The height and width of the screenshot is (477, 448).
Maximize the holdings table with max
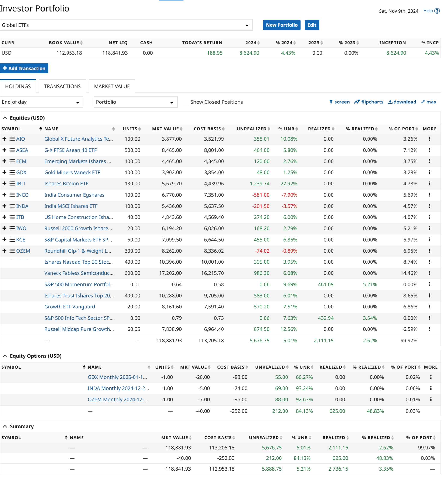click(x=429, y=102)
